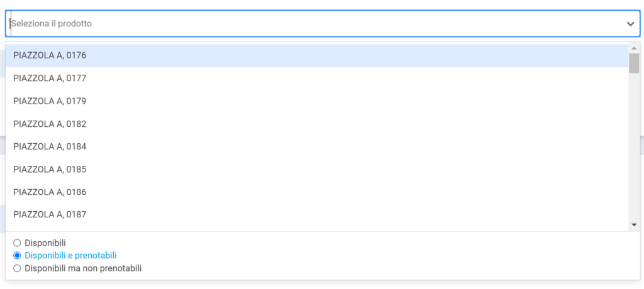Image resolution: width=644 pixels, height=289 pixels.
Task: Click the 'Disponibili ma non prenotabili' label text
Action: pyautogui.click(x=83, y=268)
